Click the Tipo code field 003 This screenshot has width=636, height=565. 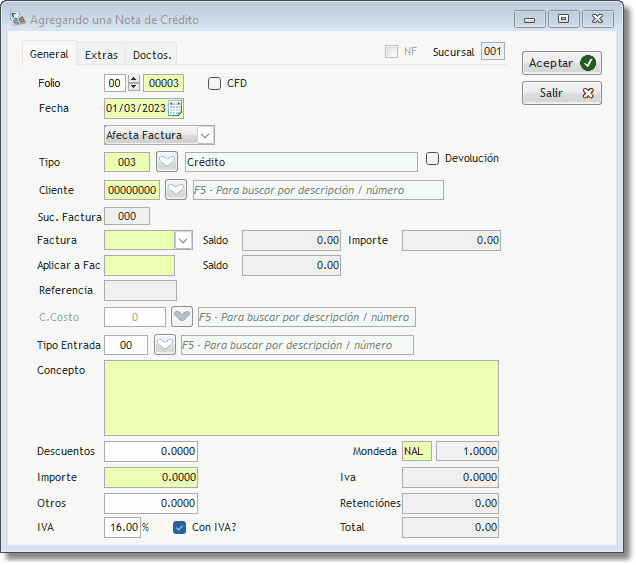coord(127,162)
